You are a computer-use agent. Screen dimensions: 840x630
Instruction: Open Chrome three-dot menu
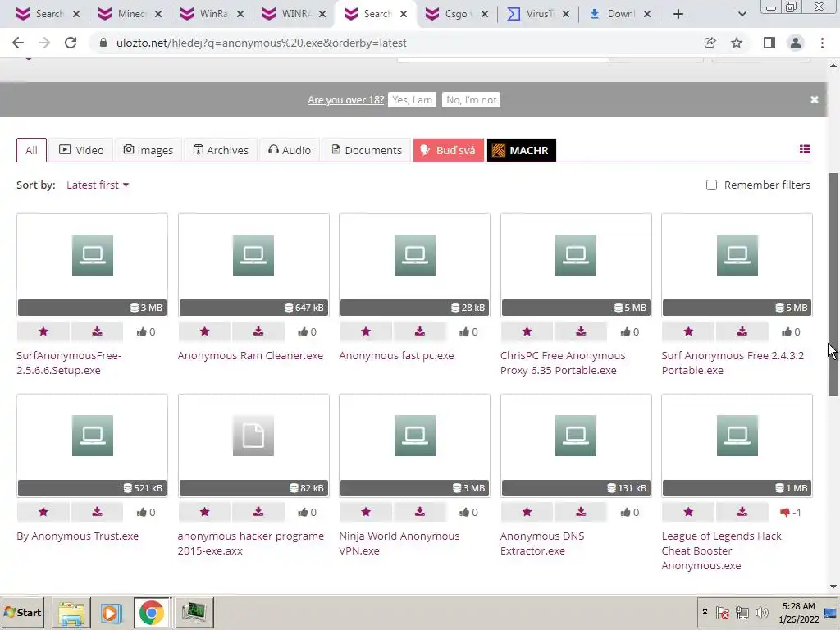pyautogui.click(x=822, y=43)
